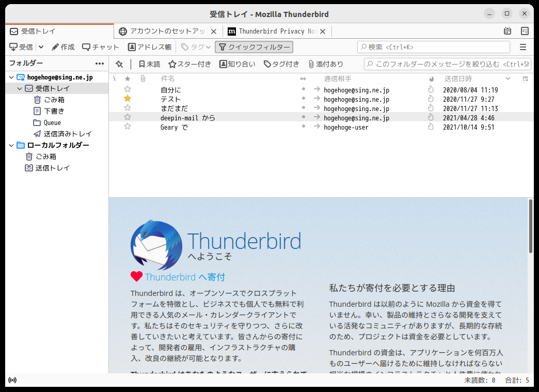Collapse the hogehoge@sing.ne.jp account tree
Screen dimensions: 539x392
tap(11, 77)
